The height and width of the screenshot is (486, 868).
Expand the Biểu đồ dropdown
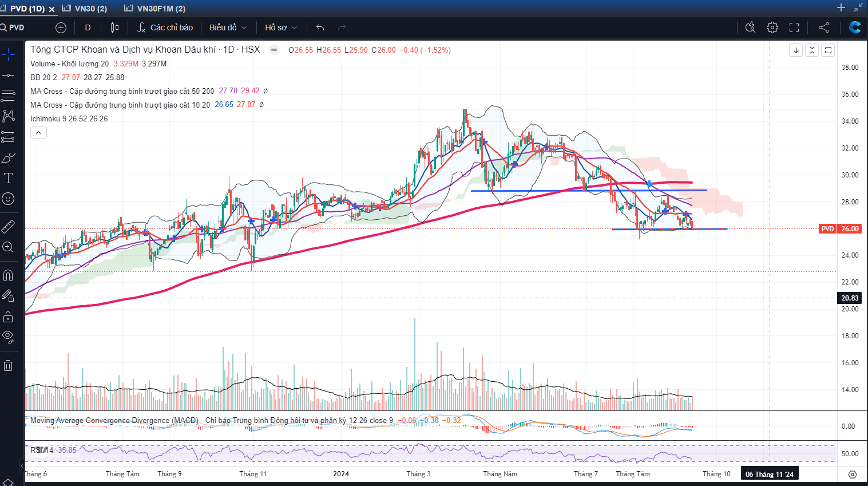[x=228, y=27]
